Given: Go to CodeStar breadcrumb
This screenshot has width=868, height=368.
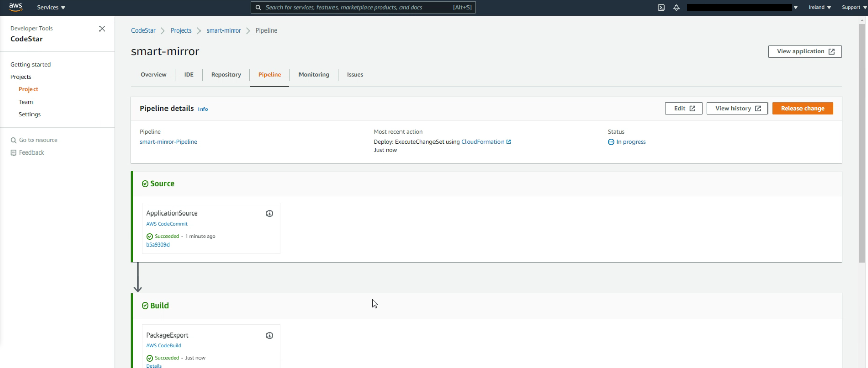Looking at the screenshot, I should [x=143, y=30].
